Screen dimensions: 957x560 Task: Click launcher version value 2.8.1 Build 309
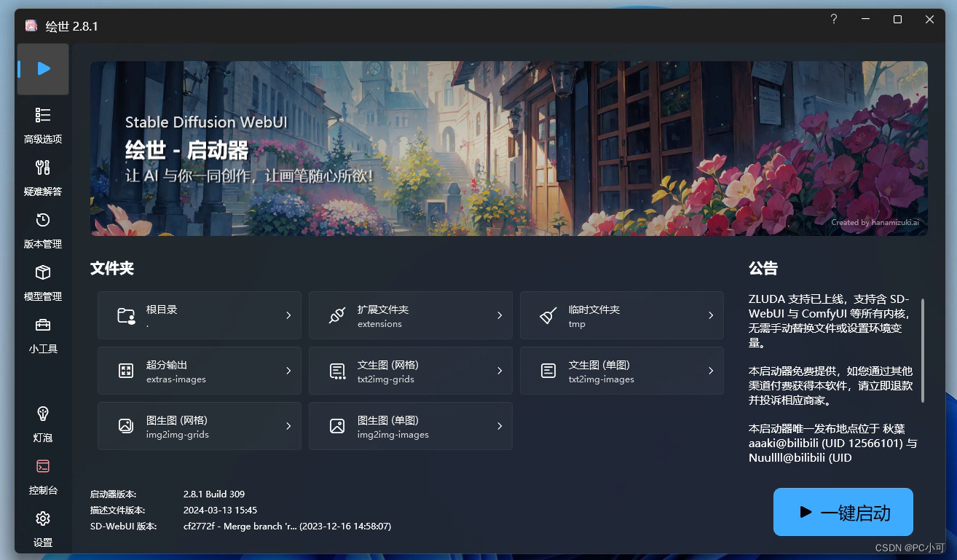pos(214,494)
